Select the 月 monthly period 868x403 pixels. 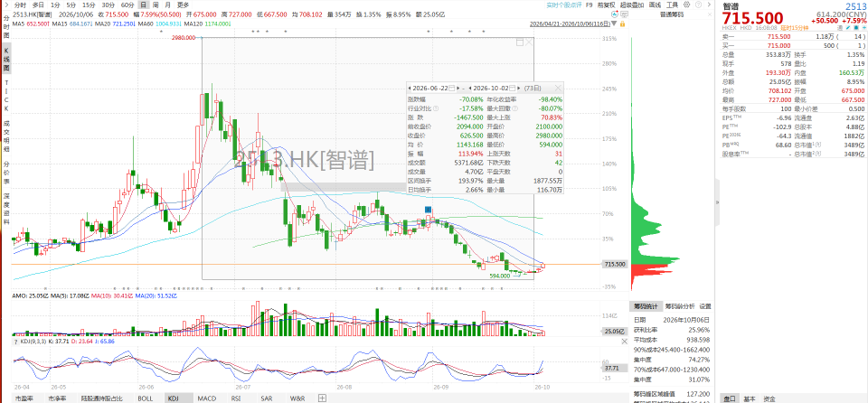click(x=168, y=5)
